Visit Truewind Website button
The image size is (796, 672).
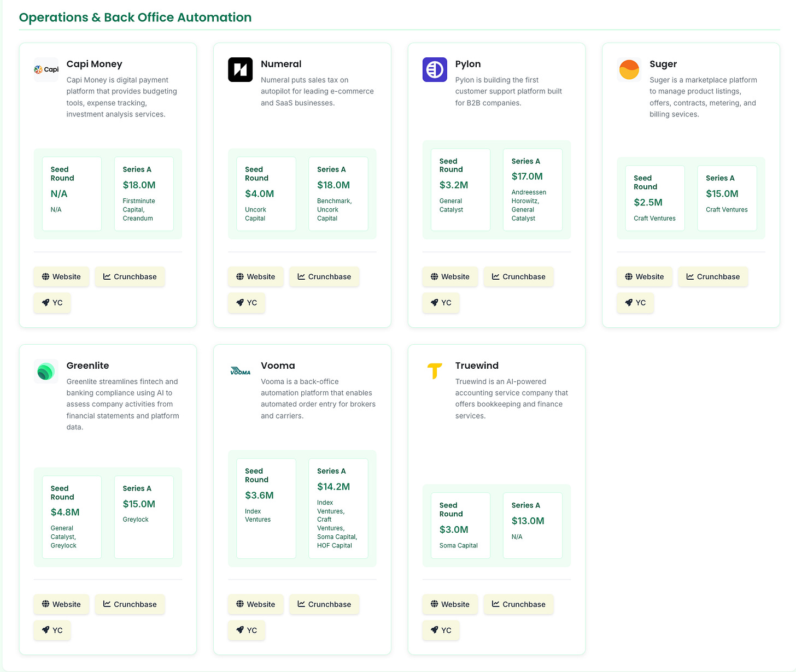(450, 604)
